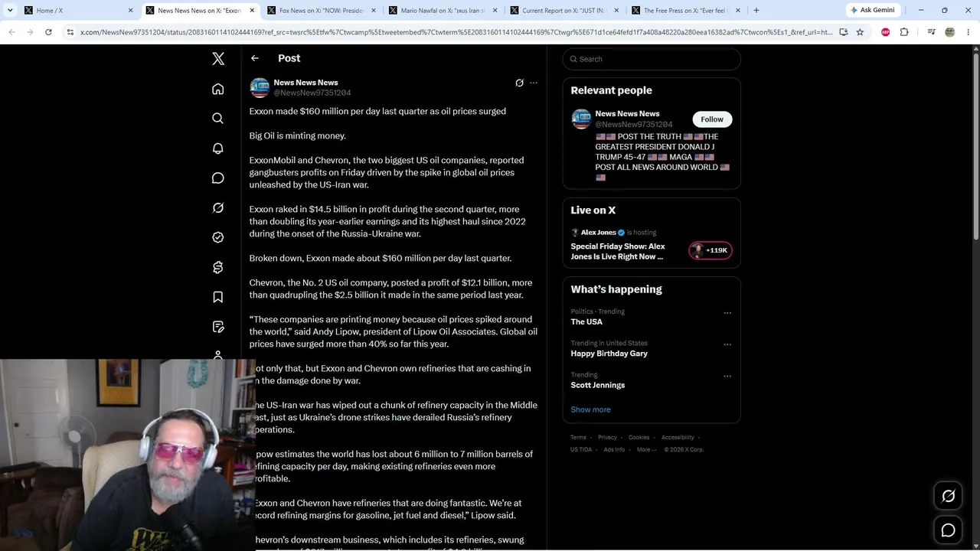
Task: Switch to The Free Press on X tab
Action: (x=686, y=11)
